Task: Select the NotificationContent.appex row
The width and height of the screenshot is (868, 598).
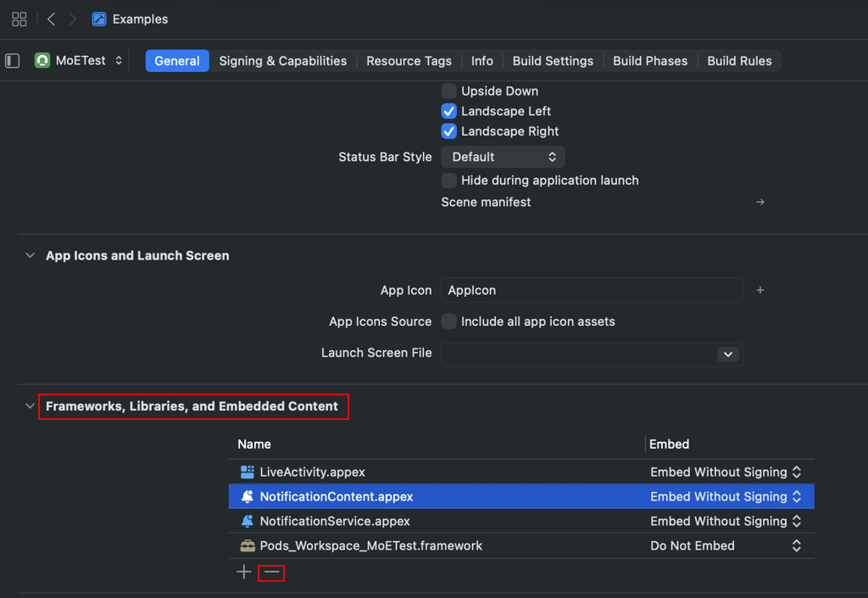Action: coord(521,497)
